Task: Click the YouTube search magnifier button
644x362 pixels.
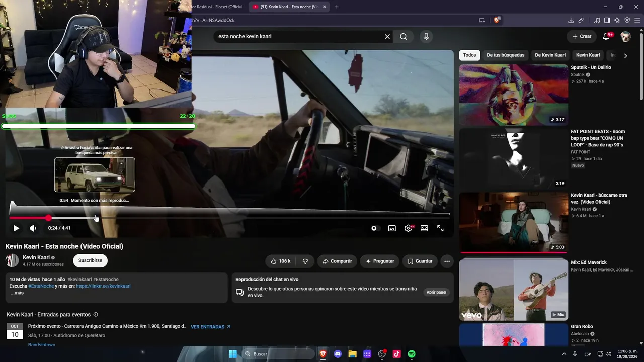Action: [x=404, y=37]
